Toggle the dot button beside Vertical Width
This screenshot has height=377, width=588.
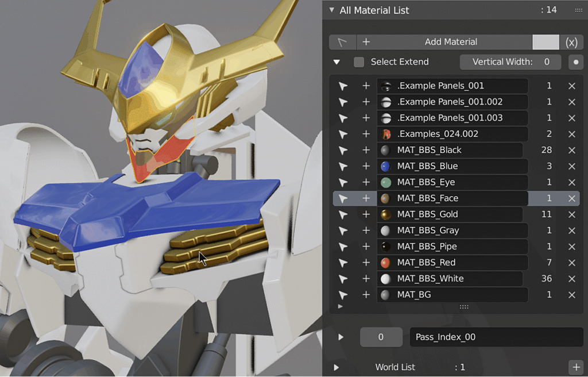pyautogui.click(x=576, y=62)
